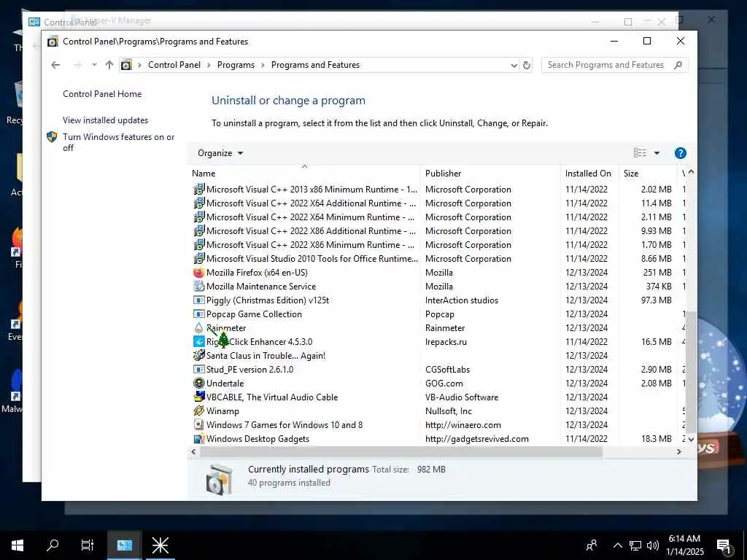Image resolution: width=747 pixels, height=560 pixels.
Task: Expand the address bar history dropdown
Action: [514, 65]
